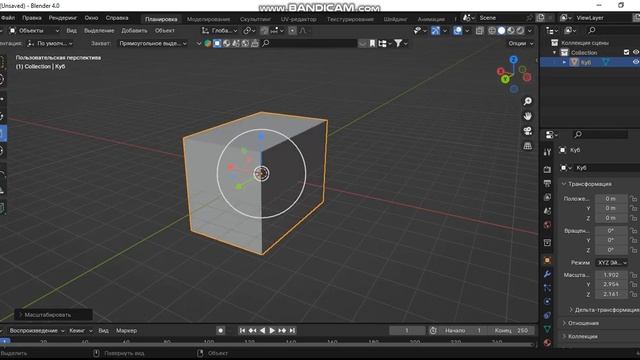Image resolution: width=640 pixels, height=360 pixels.
Task: Expand the Дельта-трансформация panel
Action: (604, 310)
